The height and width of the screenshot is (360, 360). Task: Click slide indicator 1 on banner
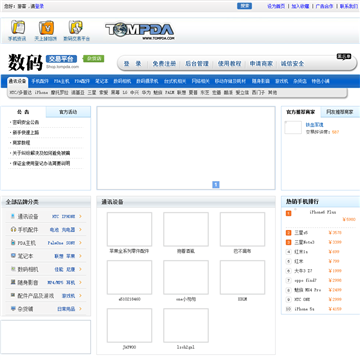click(216, 184)
